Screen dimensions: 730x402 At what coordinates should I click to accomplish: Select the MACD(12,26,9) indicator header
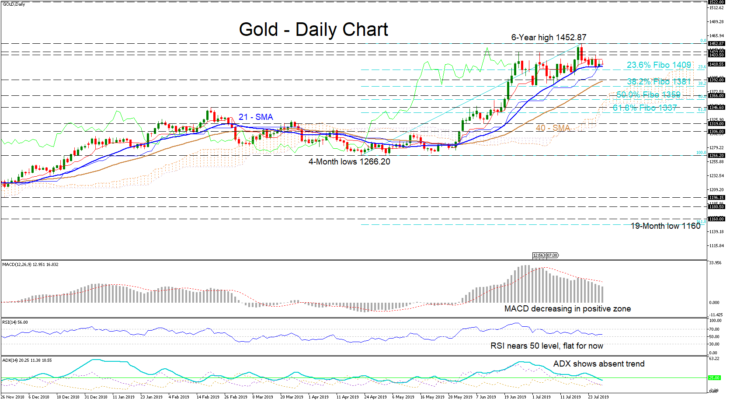tap(31, 265)
